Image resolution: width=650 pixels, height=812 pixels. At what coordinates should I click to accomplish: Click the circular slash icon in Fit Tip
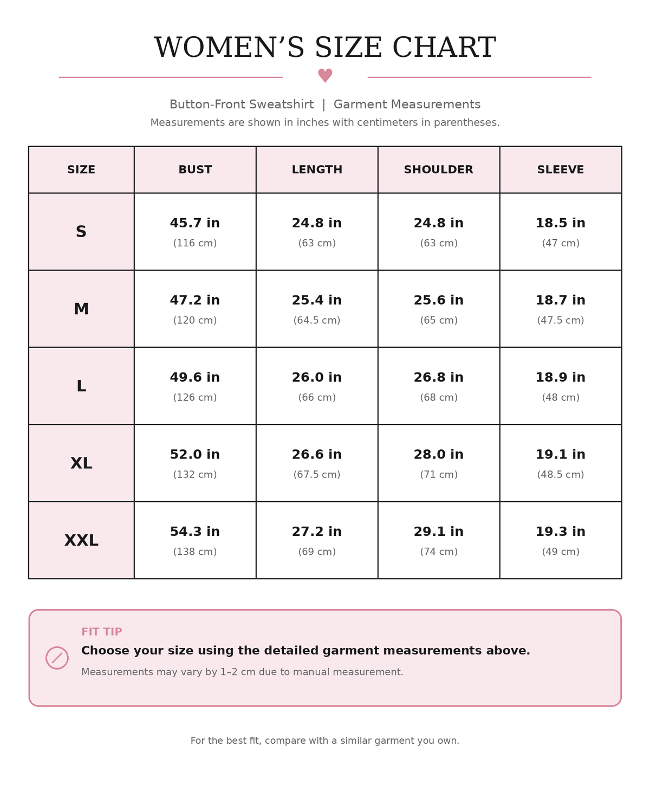[57, 658]
